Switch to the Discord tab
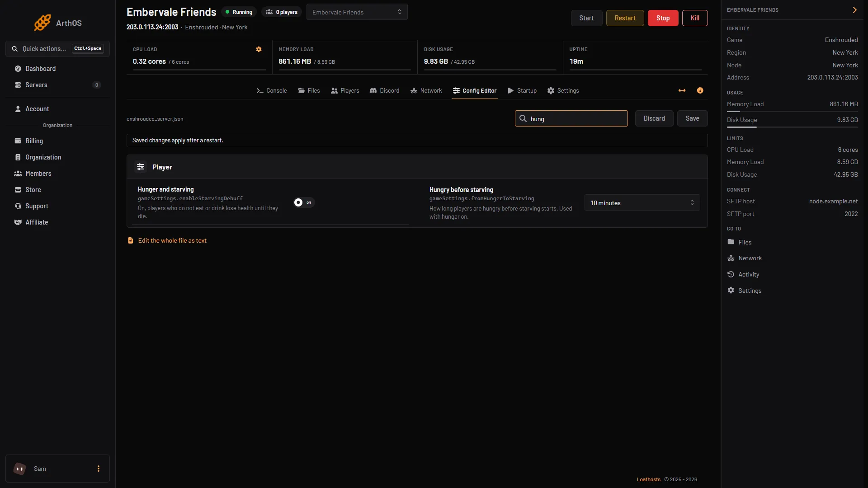Screen dimensions: 868x488 (x=385, y=90)
